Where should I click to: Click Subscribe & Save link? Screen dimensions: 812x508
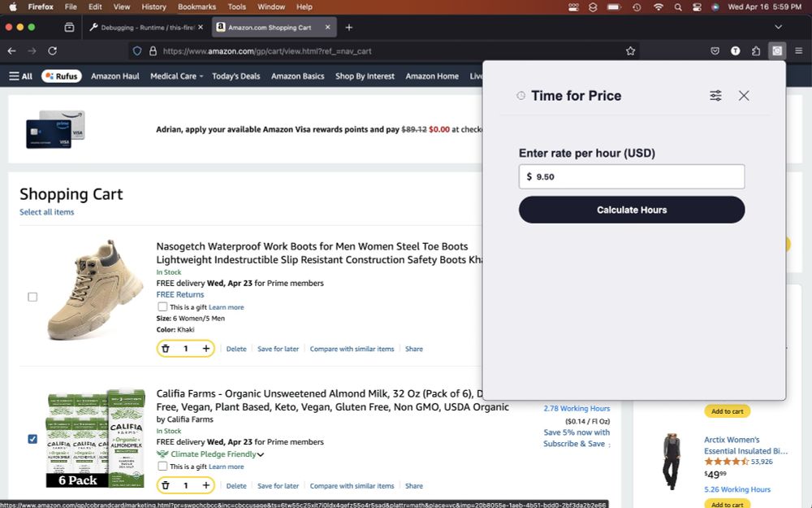coord(574,444)
